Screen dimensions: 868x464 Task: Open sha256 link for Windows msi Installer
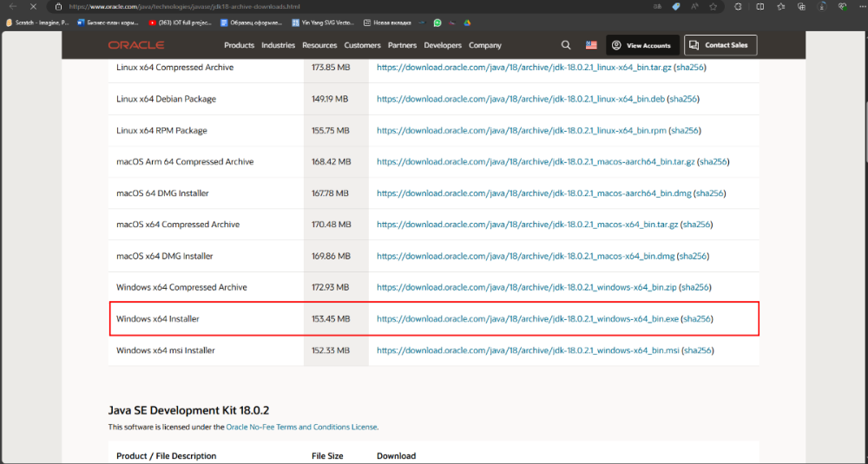699,350
